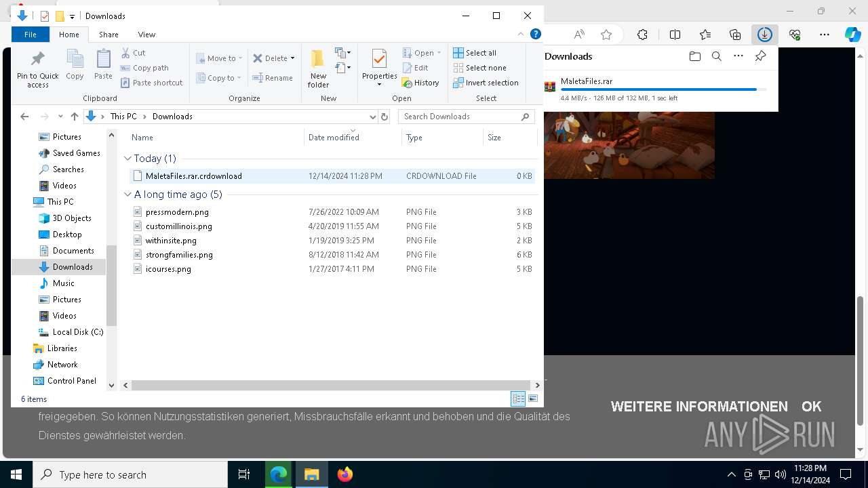
Task: Collapse the A long time ago group
Action: (127, 195)
